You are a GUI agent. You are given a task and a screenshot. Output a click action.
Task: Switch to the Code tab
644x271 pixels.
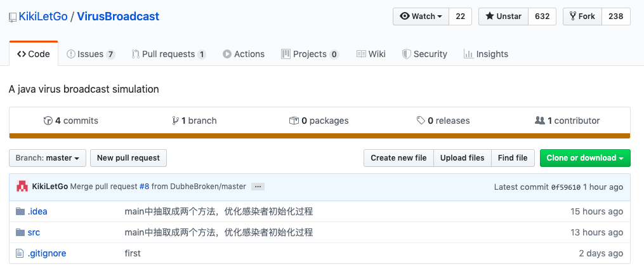[34, 54]
